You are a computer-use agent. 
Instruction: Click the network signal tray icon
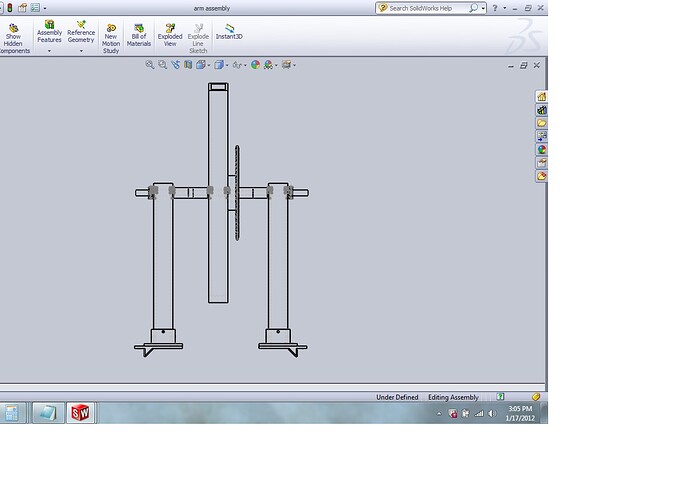click(479, 413)
